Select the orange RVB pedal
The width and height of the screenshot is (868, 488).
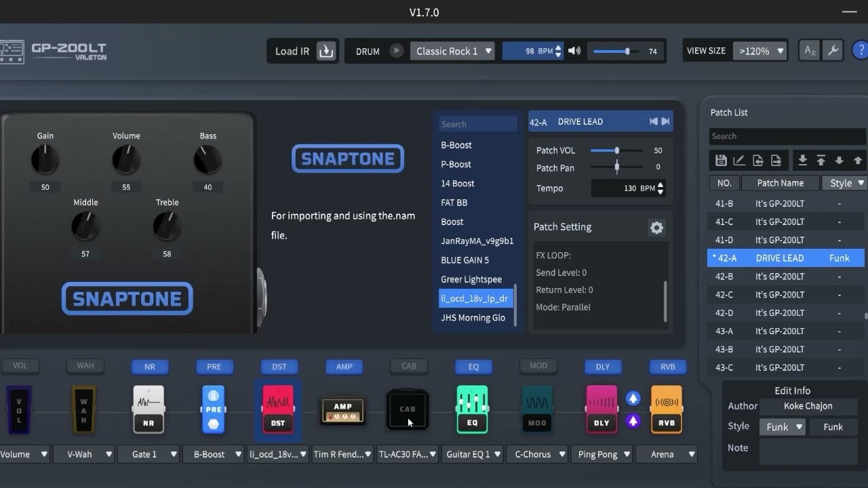coord(666,409)
